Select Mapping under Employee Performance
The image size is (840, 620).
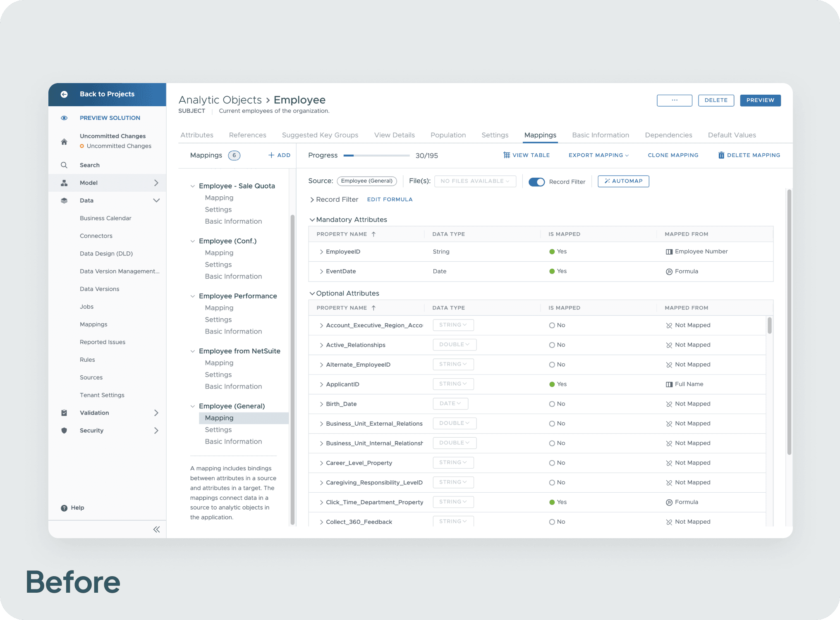[x=219, y=308]
